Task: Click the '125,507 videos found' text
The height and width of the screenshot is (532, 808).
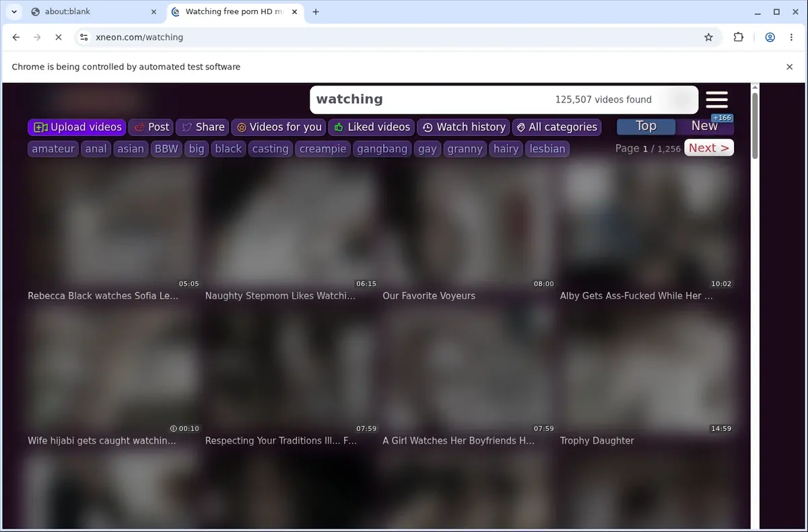Action: (603, 100)
